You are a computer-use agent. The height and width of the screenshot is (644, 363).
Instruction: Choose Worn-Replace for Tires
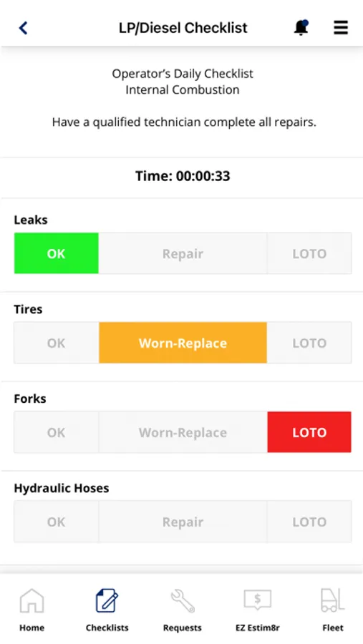[x=183, y=343]
